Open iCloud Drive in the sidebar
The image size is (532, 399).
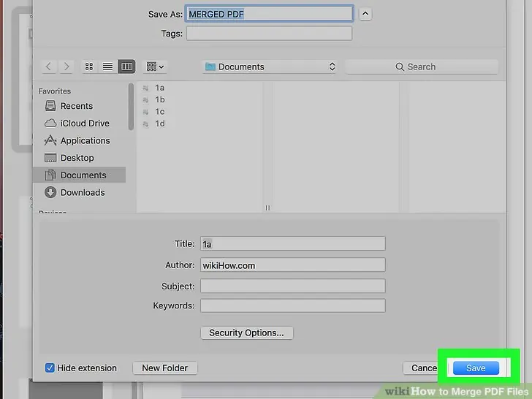84,123
